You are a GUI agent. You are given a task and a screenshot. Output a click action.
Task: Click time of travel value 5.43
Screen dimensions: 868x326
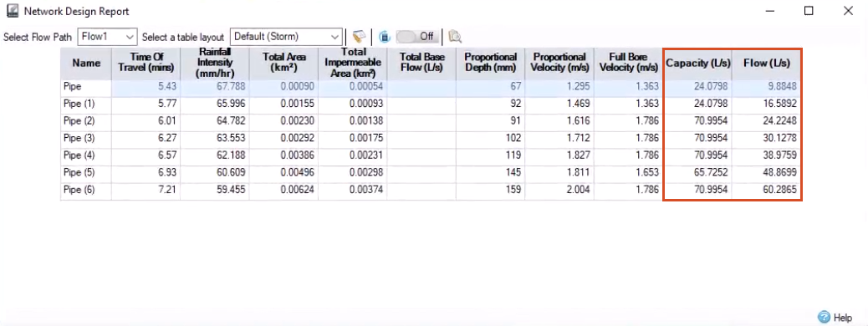(146, 87)
